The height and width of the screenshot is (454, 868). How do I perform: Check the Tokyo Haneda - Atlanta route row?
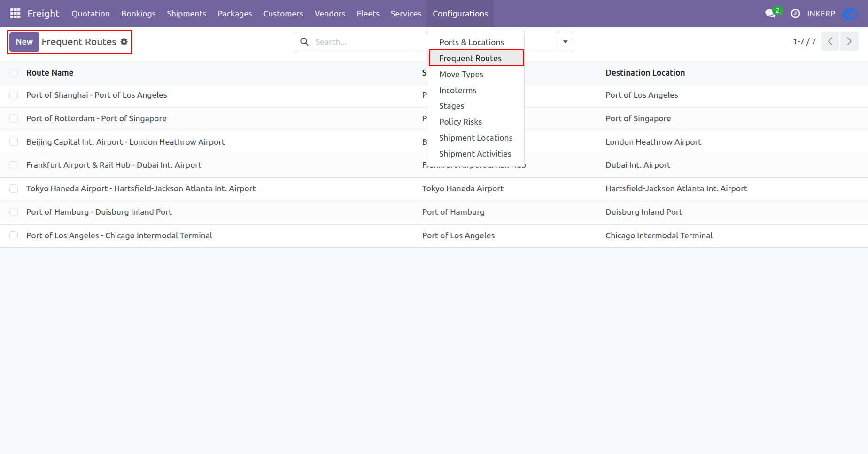click(x=14, y=188)
